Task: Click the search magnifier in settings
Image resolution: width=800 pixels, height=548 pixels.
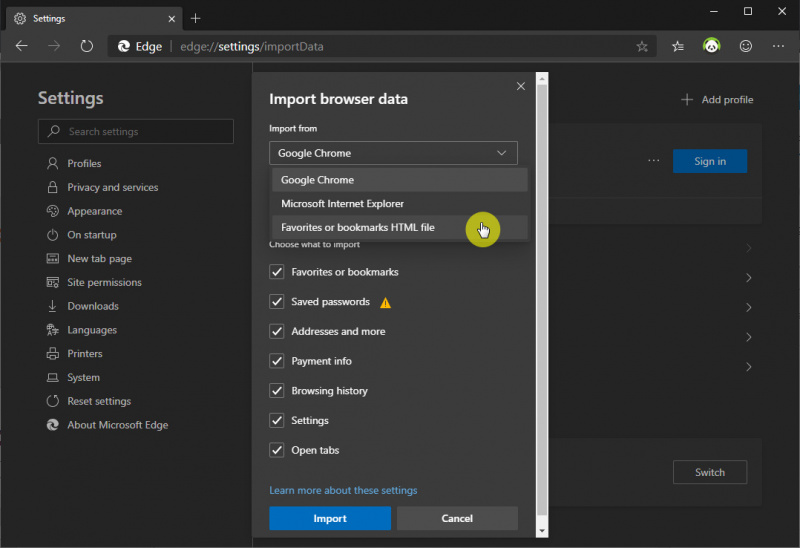Action: coord(54,131)
